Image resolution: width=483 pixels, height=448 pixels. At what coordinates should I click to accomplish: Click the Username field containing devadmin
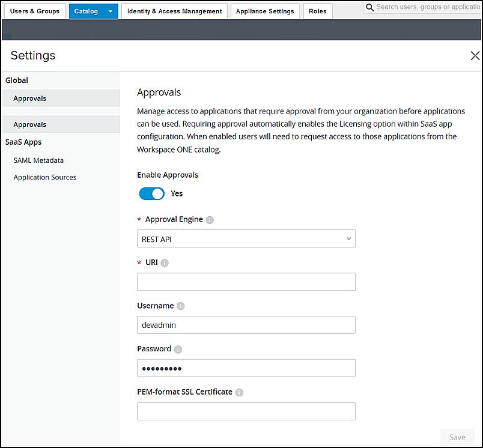click(246, 325)
